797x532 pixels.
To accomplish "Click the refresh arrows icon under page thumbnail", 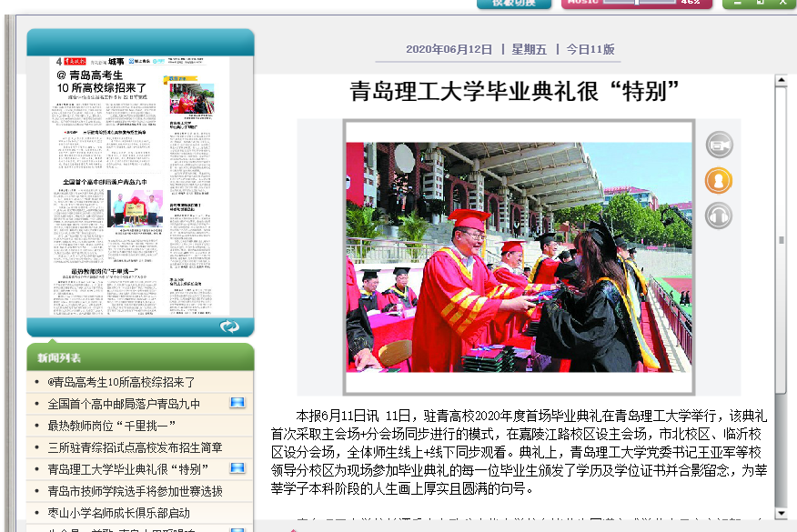I will point(229,326).
